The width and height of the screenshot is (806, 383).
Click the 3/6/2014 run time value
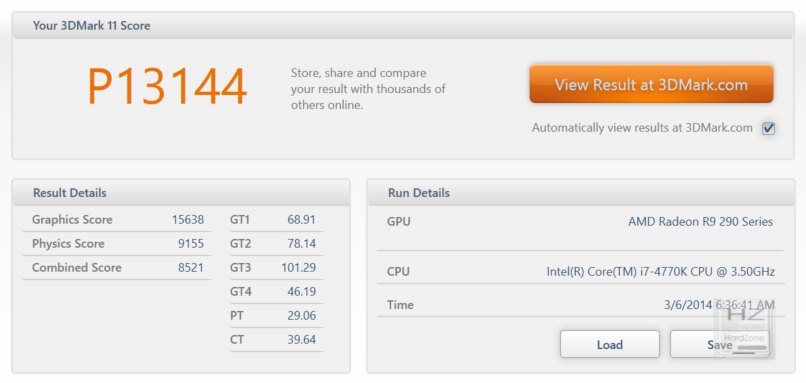(x=719, y=305)
